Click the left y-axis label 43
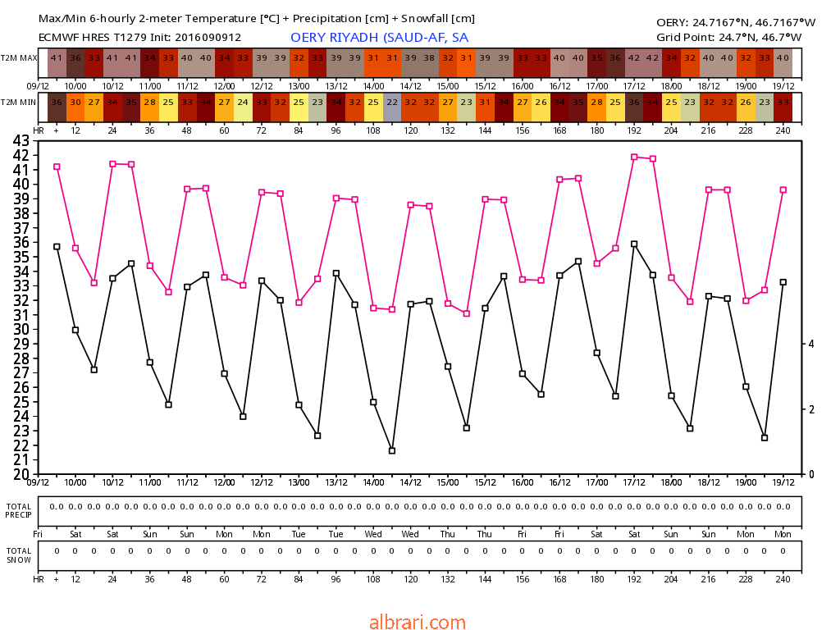This screenshot has width=840, height=630. click(x=21, y=141)
